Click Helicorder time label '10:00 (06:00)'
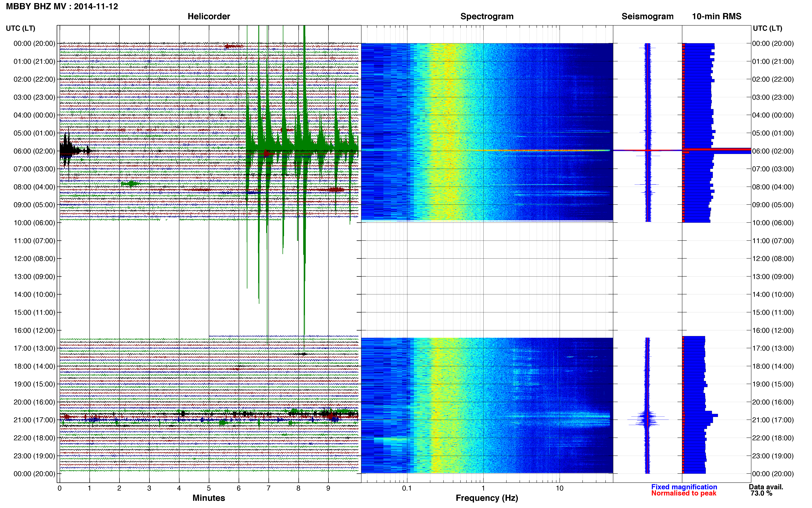 (x=34, y=223)
